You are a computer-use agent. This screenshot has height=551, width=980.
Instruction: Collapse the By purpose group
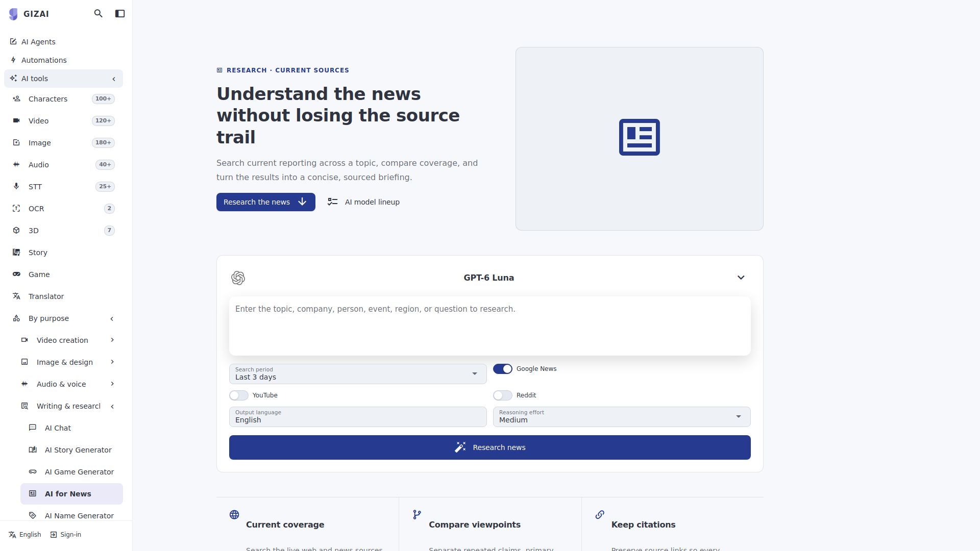[x=112, y=319]
